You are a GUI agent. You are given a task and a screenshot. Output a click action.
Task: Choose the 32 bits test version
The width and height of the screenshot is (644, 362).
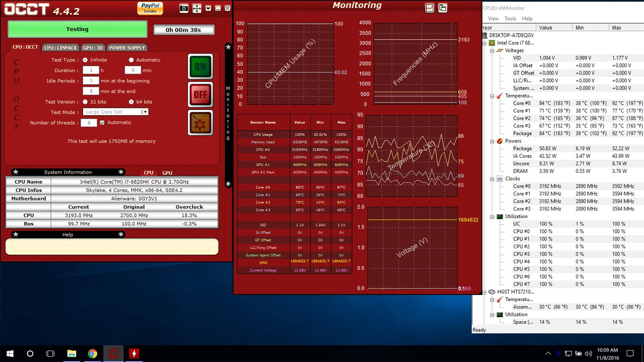(85, 102)
